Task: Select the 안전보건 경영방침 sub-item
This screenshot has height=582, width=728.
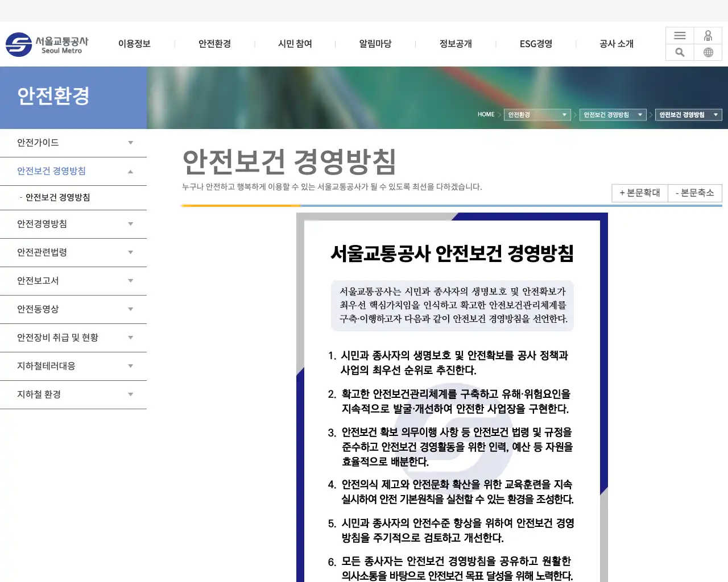Action: [57, 198]
